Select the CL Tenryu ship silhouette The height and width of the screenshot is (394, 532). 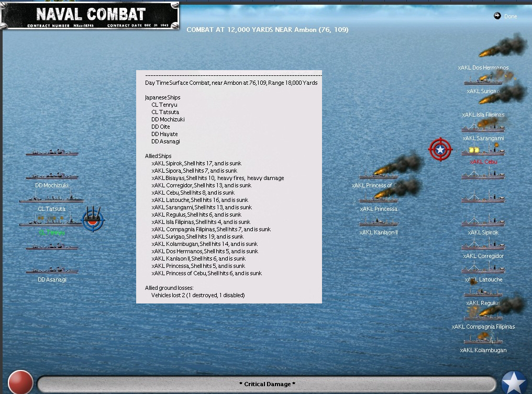pos(51,220)
